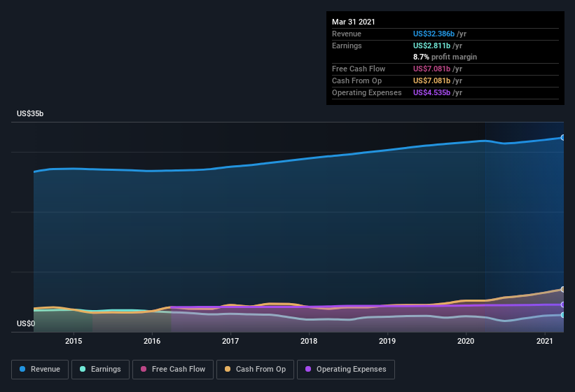575x392 pixels.
Task: Click the Operating Expenses tooltip label
Action: tap(367, 92)
